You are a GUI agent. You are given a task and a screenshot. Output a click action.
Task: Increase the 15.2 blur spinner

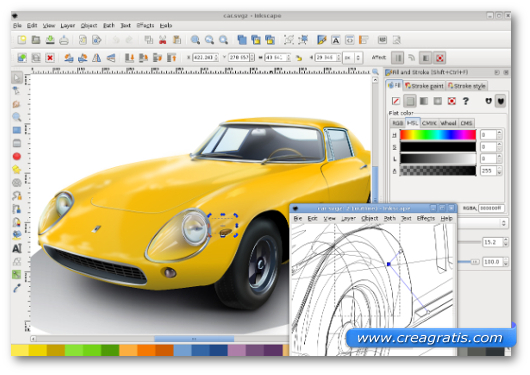pyautogui.click(x=506, y=240)
